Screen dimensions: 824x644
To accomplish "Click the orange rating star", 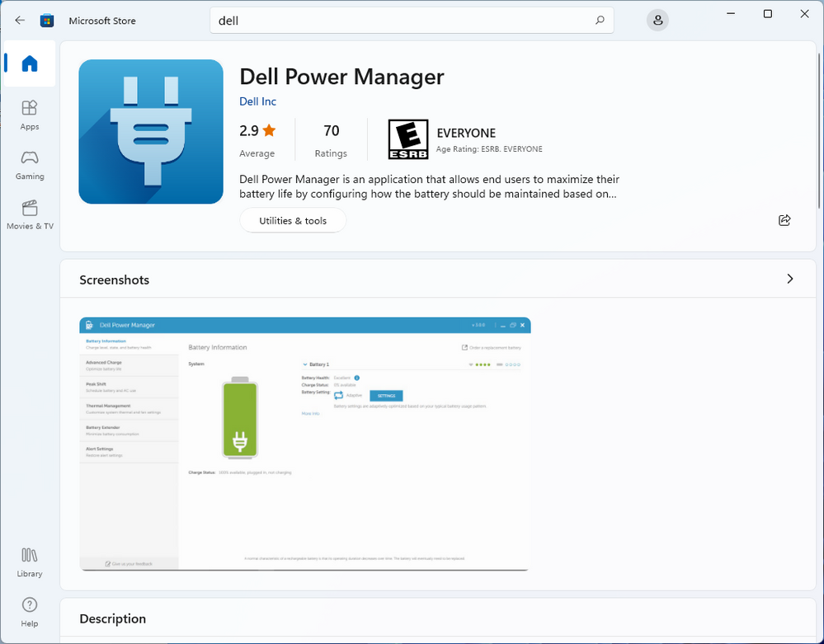I will [x=269, y=130].
